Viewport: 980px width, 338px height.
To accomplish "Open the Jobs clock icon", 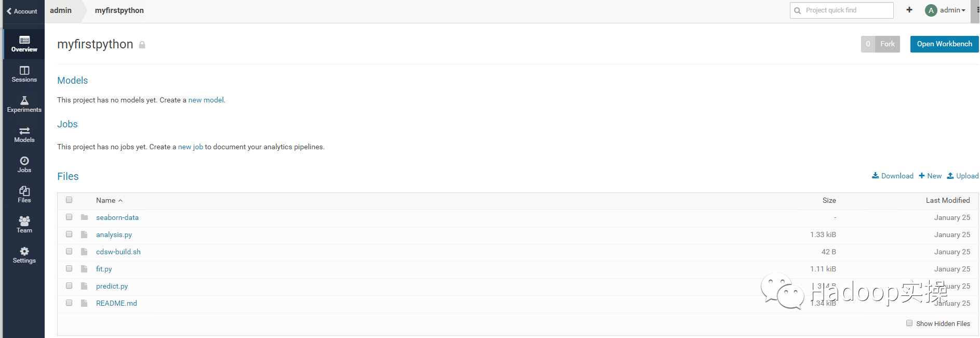I will (x=24, y=161).
